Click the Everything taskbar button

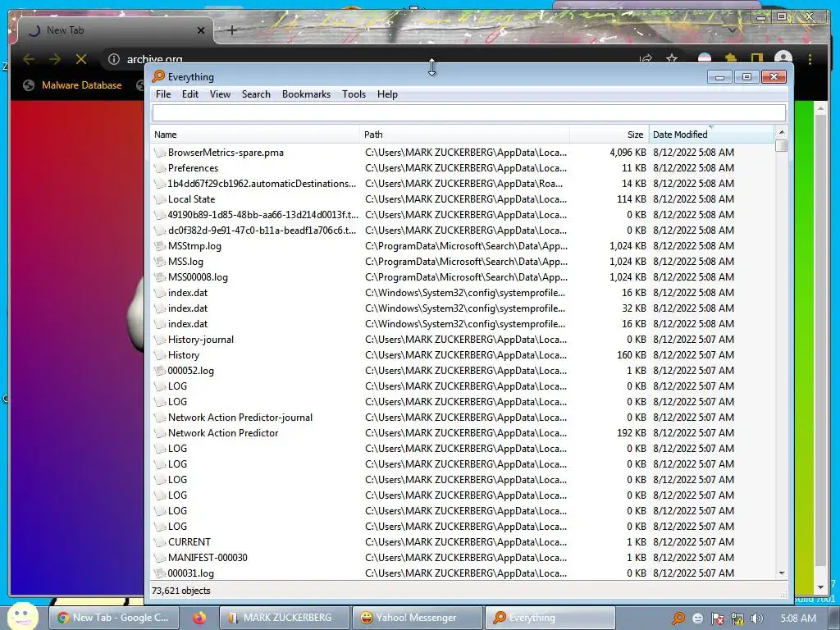pyautogui.click(x=550, y=618)
